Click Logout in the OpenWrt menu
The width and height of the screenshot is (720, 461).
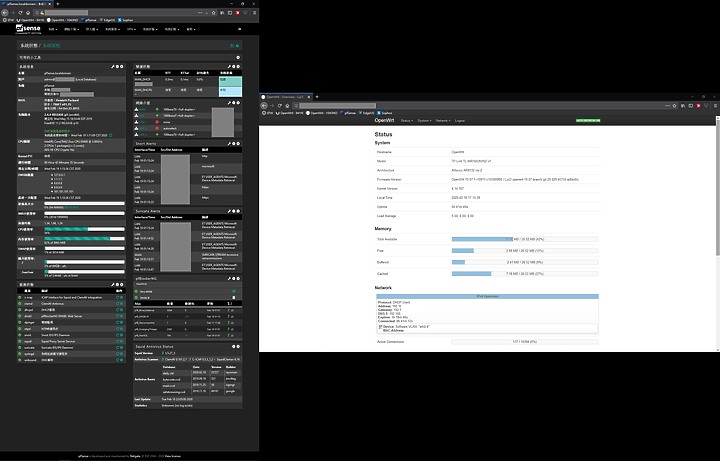[x=460, y=121]
